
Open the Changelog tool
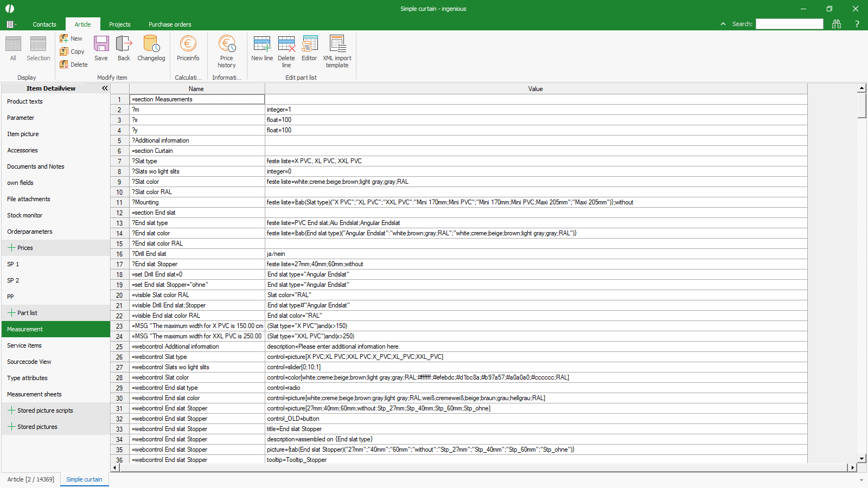[x=151, y=48]
